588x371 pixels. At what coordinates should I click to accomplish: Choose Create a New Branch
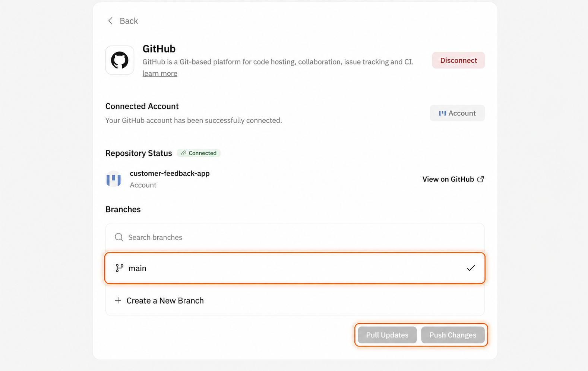295,301
